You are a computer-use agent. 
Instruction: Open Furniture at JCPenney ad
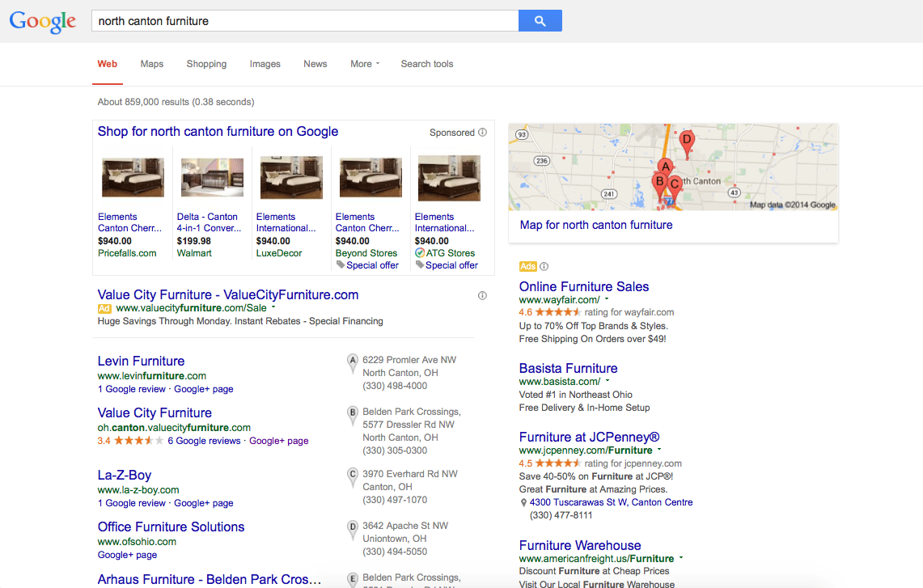589,437
